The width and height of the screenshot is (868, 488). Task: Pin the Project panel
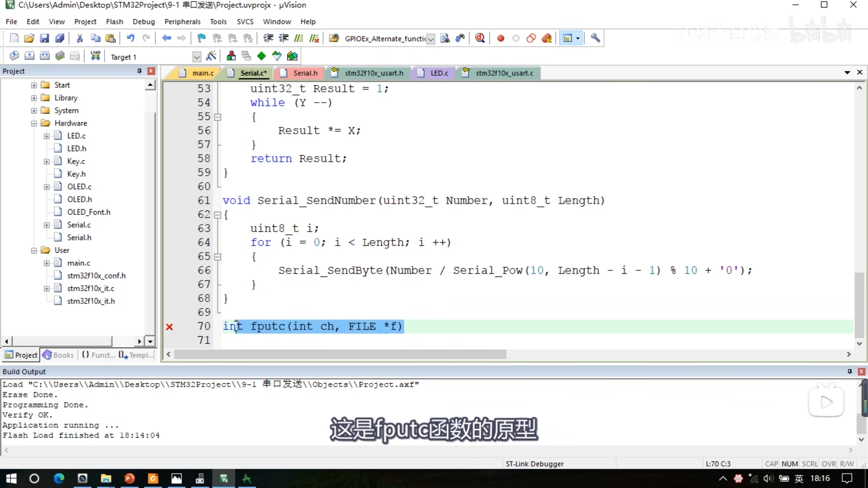coord(139,71)
